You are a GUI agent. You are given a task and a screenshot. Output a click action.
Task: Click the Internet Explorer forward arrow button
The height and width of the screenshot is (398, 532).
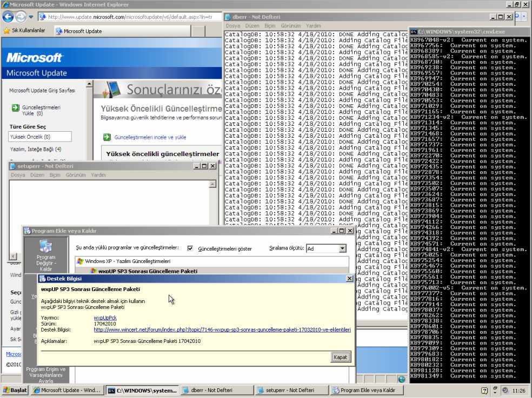point(21,17)
